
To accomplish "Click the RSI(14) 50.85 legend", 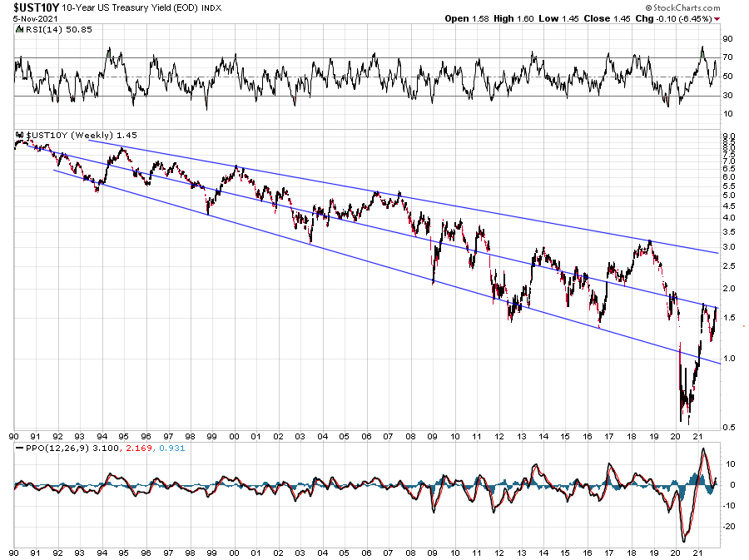I will pyautogui.click(x=58, y=29).
